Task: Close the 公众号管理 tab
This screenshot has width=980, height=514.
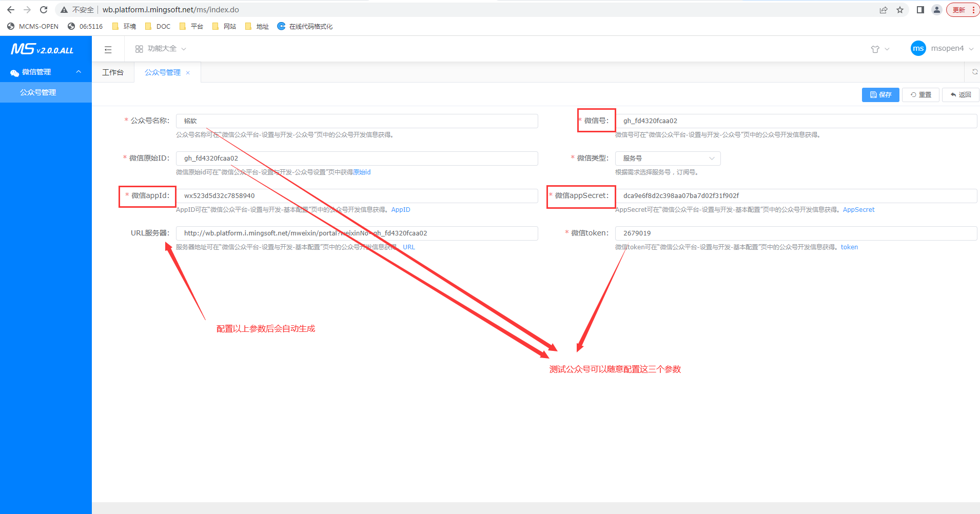Action: point(188,73)
